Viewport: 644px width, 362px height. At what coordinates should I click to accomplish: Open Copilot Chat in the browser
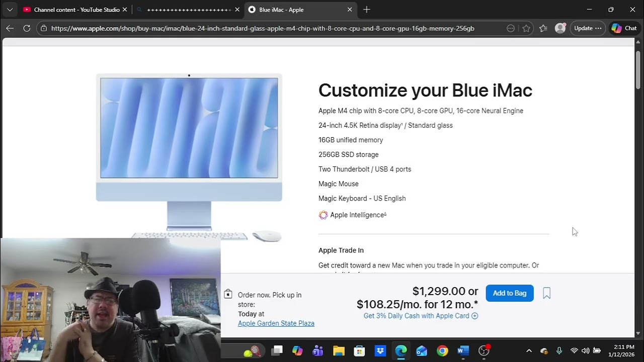[624, 28]
